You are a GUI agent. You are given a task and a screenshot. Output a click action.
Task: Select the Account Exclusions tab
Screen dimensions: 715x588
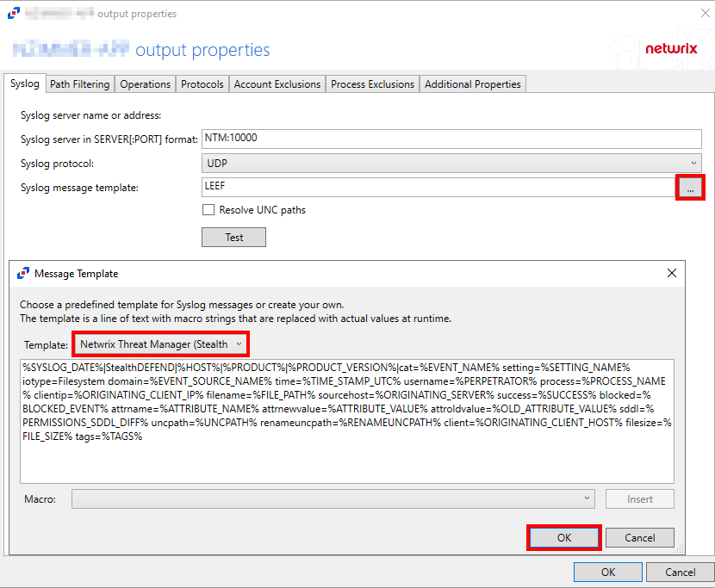pyautogui.click(x=277, y=84)
